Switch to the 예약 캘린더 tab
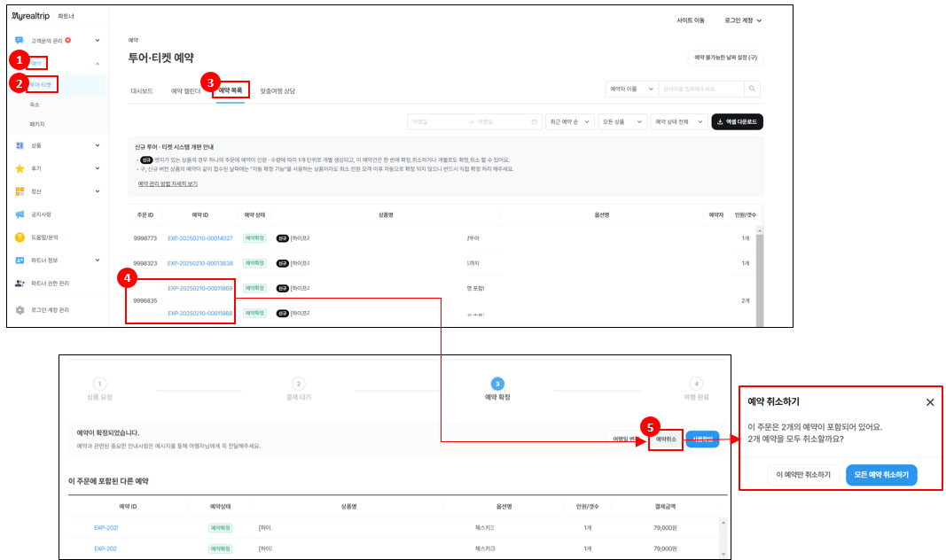This screenshot has height=560, width=946. [x=186, y=90]
